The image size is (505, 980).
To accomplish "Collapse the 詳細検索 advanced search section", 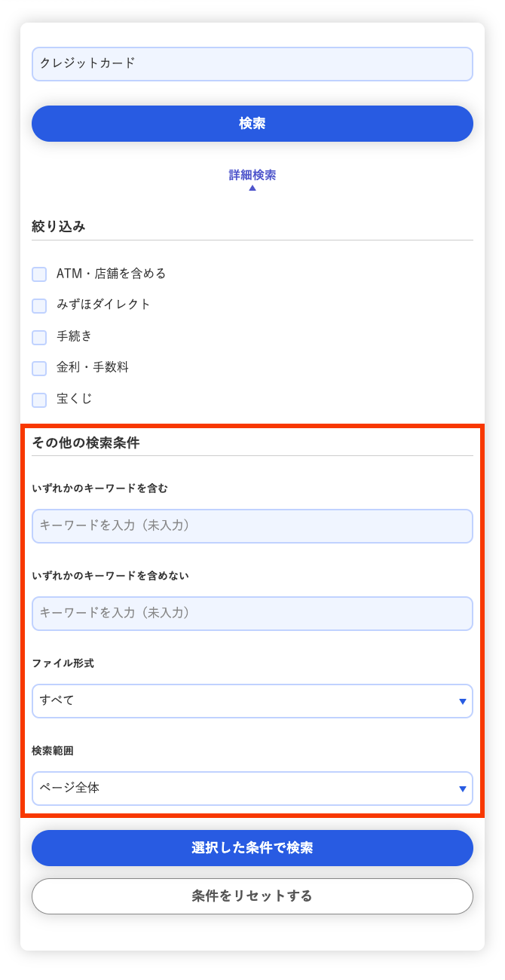I will pyautogui.click(x=252, y=175).
